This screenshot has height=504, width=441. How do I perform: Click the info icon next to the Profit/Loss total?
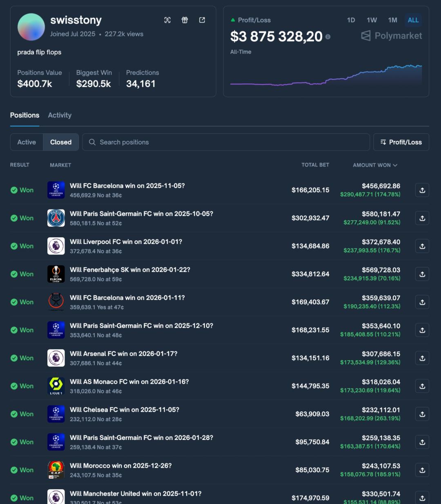pyautogui.click(x=327, y=37)
